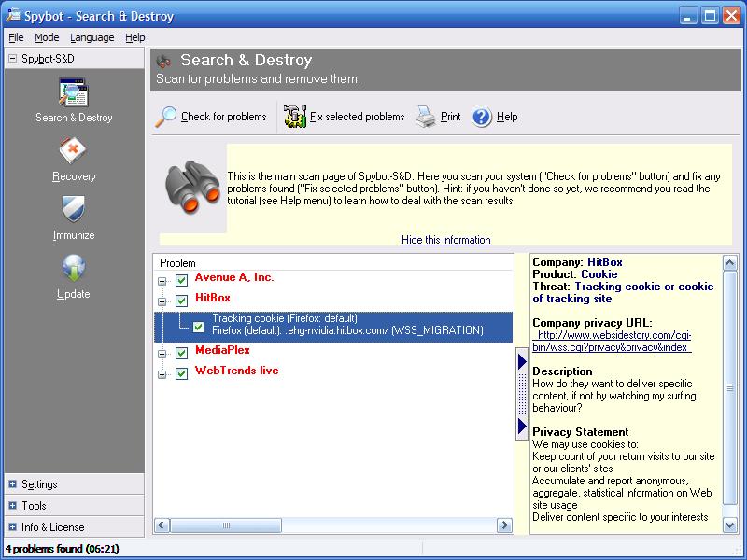Minimize the Spybot window

(x=687, y=16)
